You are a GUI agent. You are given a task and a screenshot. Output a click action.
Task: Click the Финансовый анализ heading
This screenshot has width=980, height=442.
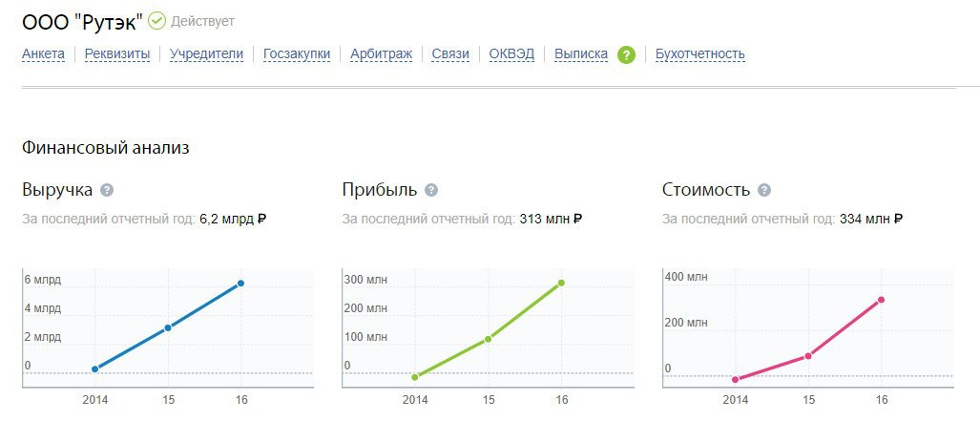(x=106, y=148)
